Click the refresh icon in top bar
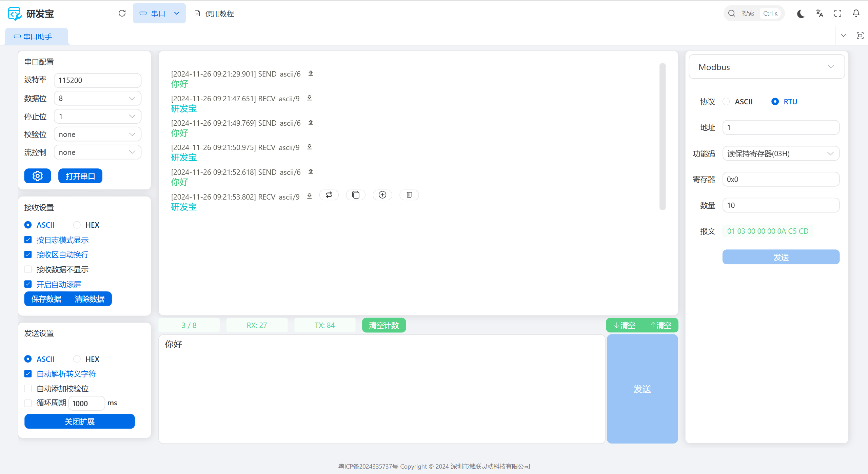This screenshot has width=868, height=474. point(122,13)
